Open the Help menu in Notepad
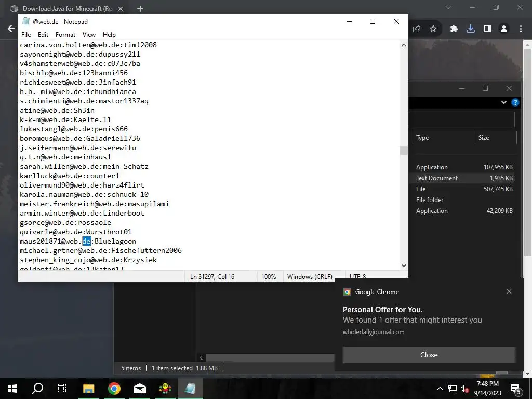The image size is (532, 399). (109, 35)
